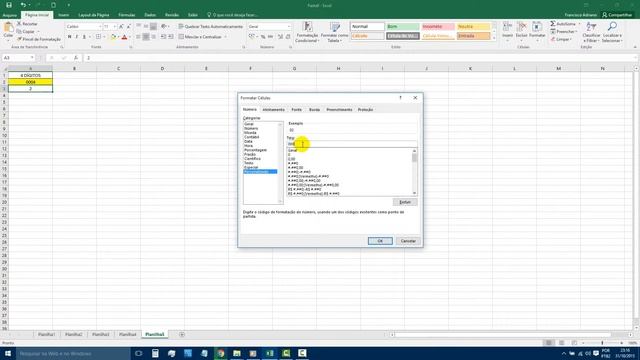Click the fill color bucket icon

tap(113, 37)
